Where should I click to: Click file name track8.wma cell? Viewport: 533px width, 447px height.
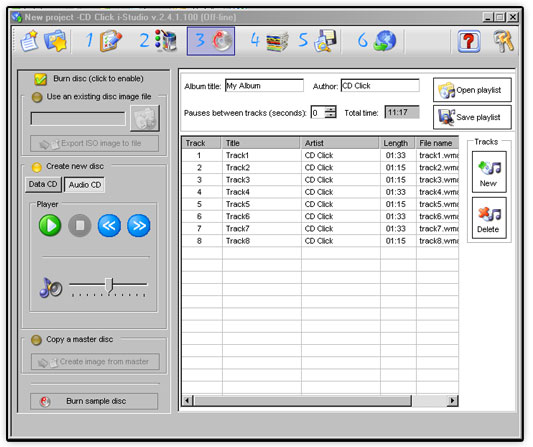pyautogui.click(x=439, y=241)
